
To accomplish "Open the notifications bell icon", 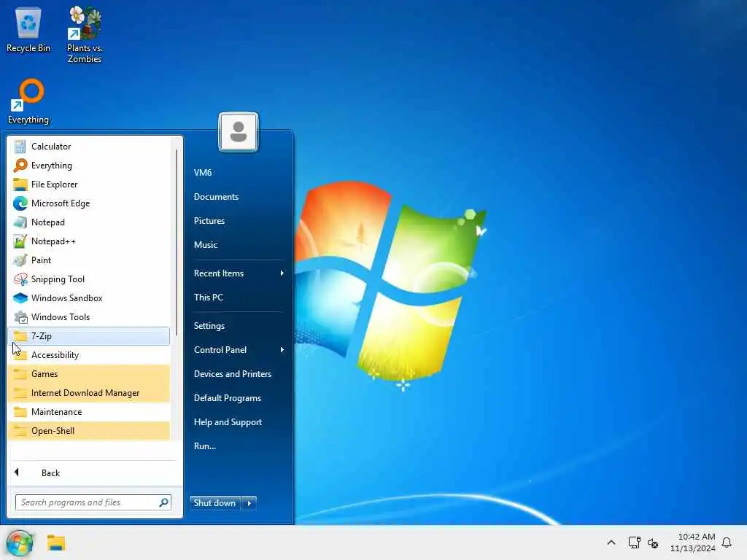I will point(727,542).
